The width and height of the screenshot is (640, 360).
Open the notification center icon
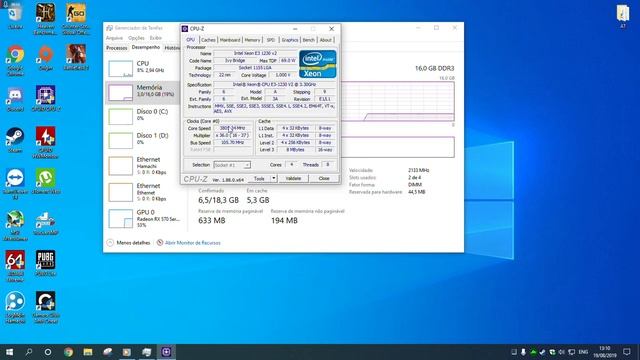pyautogui.click(x=627, y=352)
